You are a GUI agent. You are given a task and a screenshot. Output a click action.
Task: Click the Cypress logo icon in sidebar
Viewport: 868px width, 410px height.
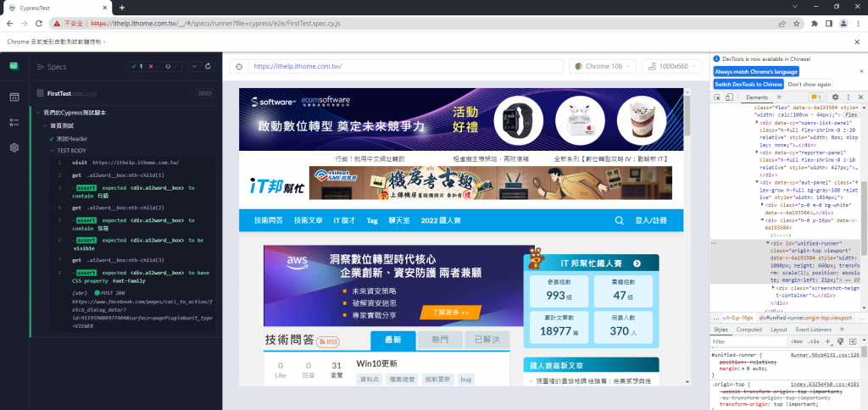tap(14, 66)
